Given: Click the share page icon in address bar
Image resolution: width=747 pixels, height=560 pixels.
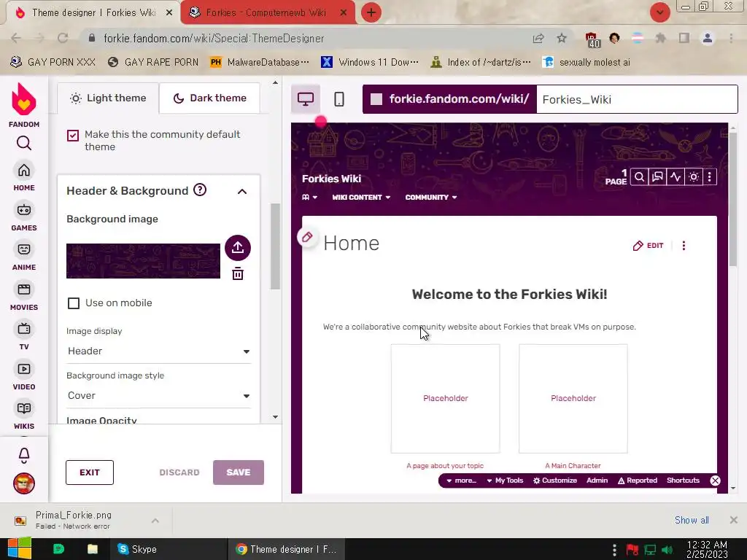Looking at the screenshot, I should click(538, 38).
